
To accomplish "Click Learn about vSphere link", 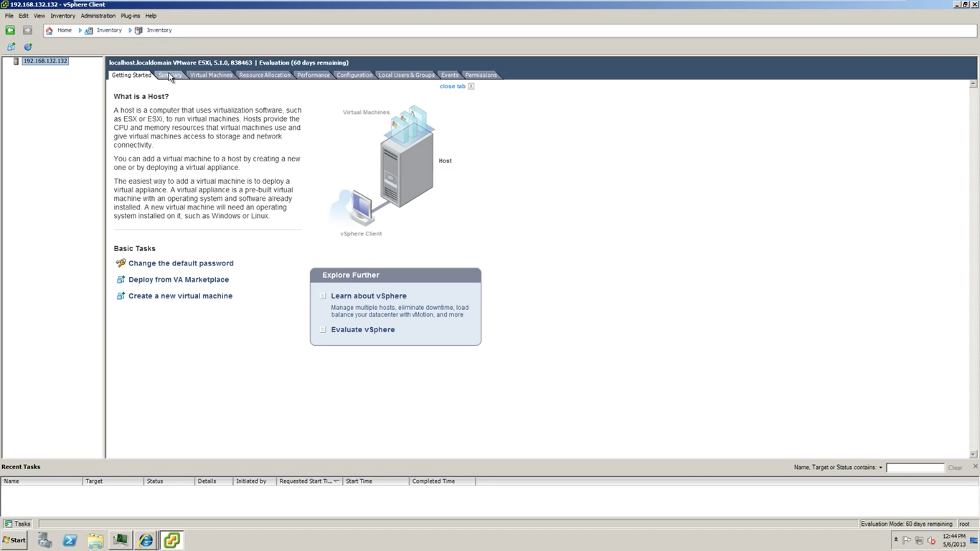I will point(369,296).
